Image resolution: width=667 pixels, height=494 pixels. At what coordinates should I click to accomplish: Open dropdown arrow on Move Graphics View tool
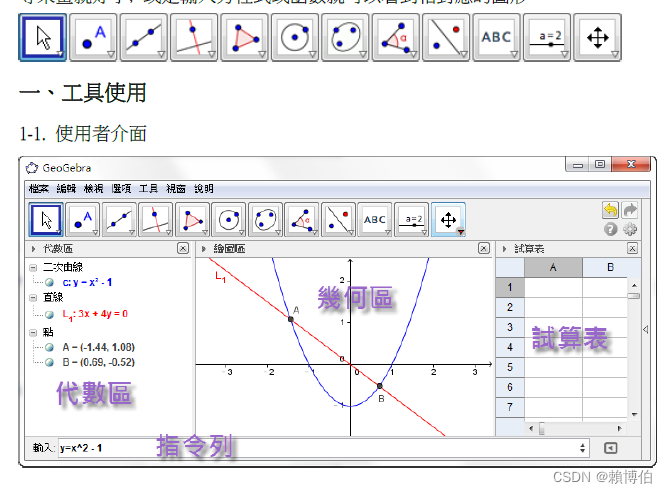pyautogui.click(x=461, y=232)
